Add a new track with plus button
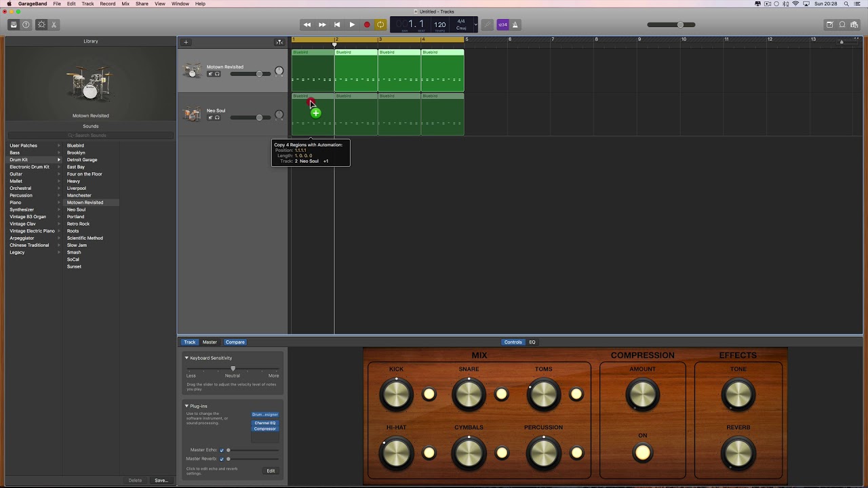The height and width of the screenshot is (488, 868). [x=186, y=42]
